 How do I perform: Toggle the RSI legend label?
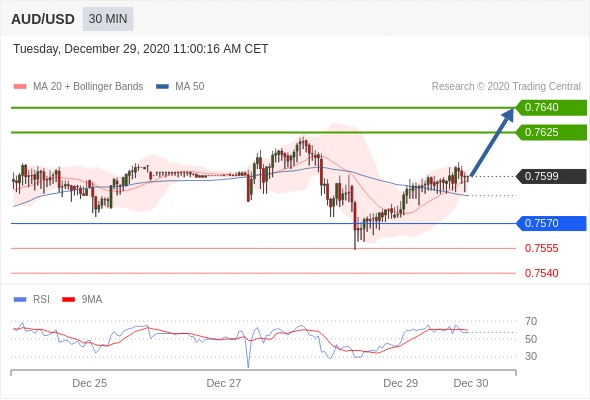pyautogui.click(x=41, y=300)
